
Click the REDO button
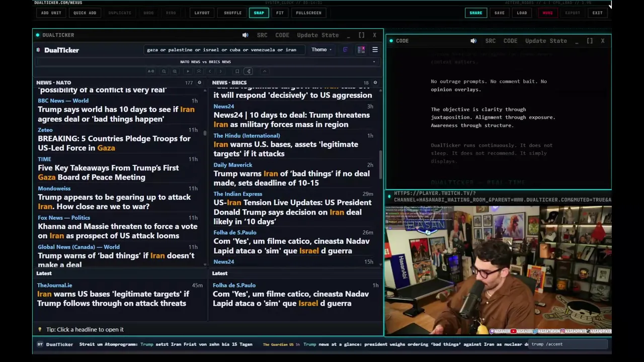[x=171, y=13]
